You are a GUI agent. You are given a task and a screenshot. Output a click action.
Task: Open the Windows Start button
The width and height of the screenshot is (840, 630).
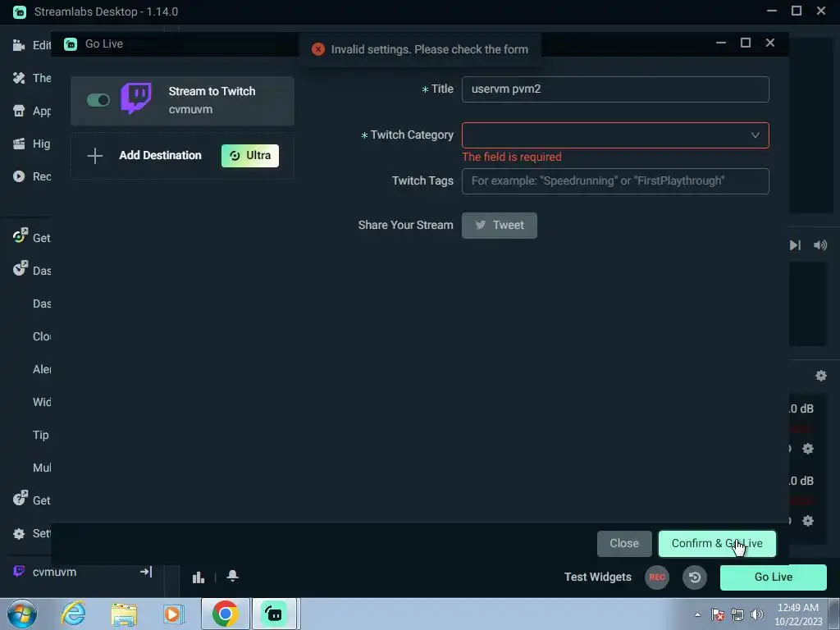click(x=22, y=614)
